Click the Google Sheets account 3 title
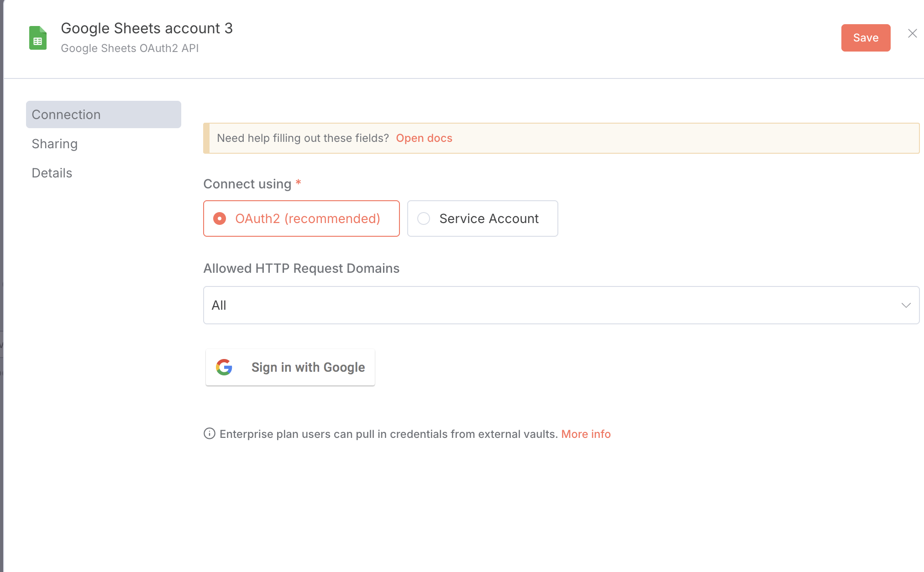This screenshot has height=572, width=924. coord(147,28)
